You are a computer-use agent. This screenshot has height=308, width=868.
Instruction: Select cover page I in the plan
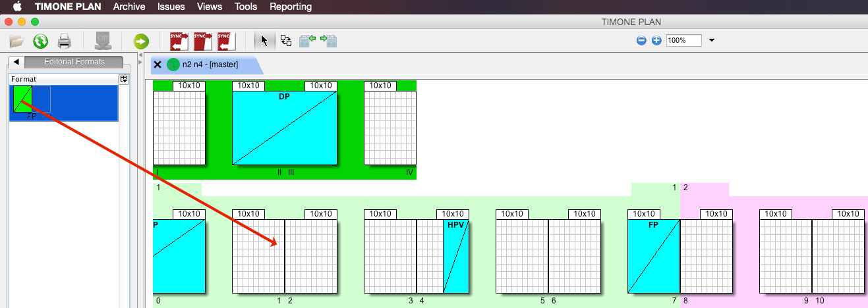[x=179, y=128]
